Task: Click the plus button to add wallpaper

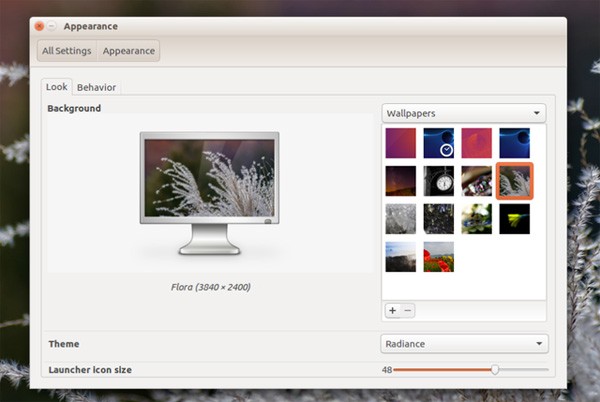Action: [392, 311]
